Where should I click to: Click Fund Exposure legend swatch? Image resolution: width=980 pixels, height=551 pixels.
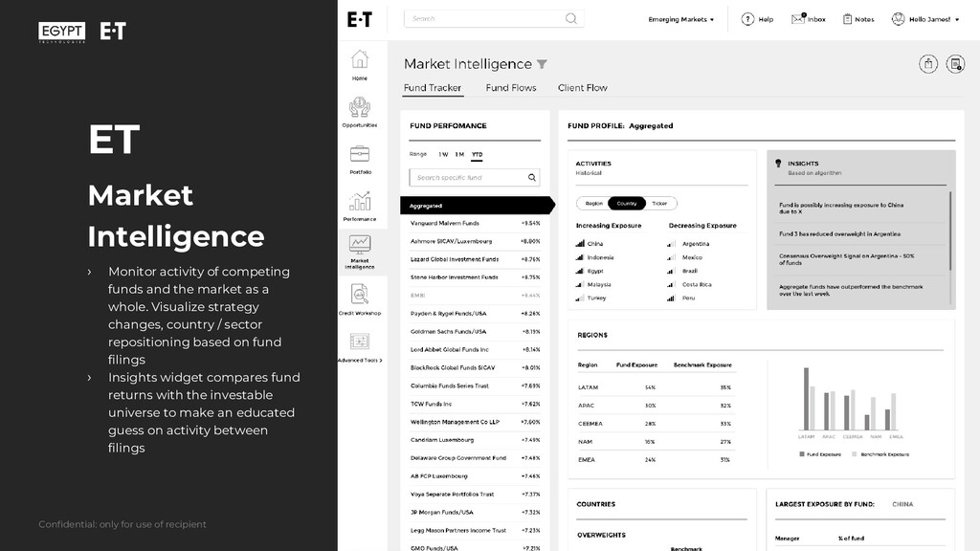[x=802, y=454]
